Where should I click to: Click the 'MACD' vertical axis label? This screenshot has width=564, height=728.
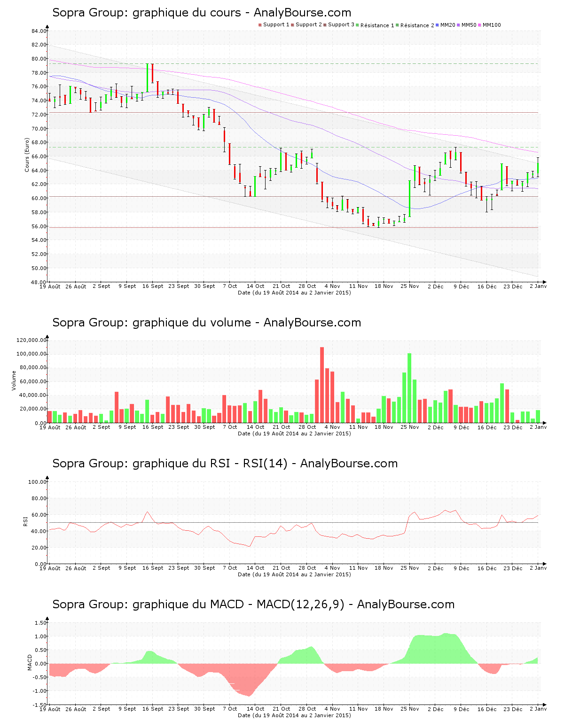click(x=30, y=662)
